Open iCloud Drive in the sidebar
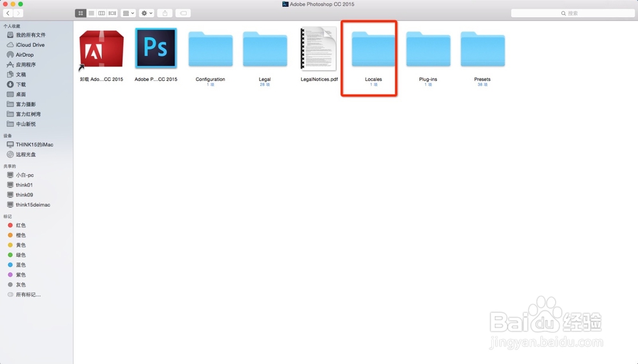The width and height of the screenshot is (638, 364). (30, 45)
